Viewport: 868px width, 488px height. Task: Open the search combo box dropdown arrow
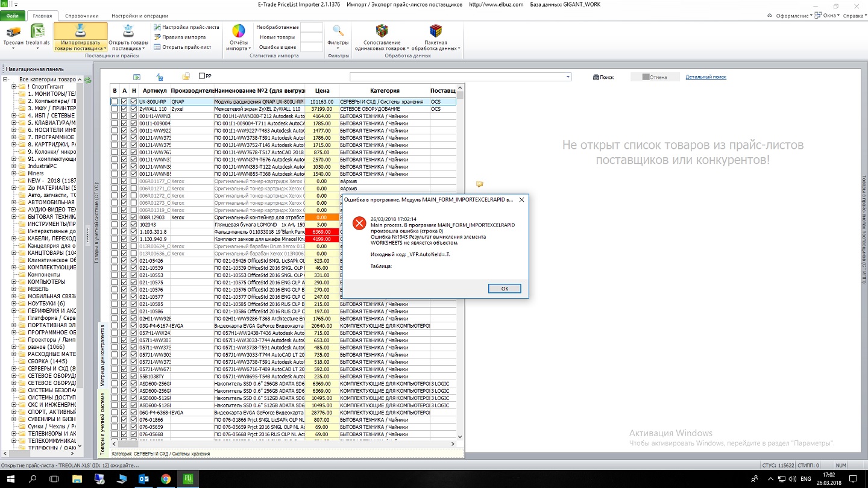(568, 77)
